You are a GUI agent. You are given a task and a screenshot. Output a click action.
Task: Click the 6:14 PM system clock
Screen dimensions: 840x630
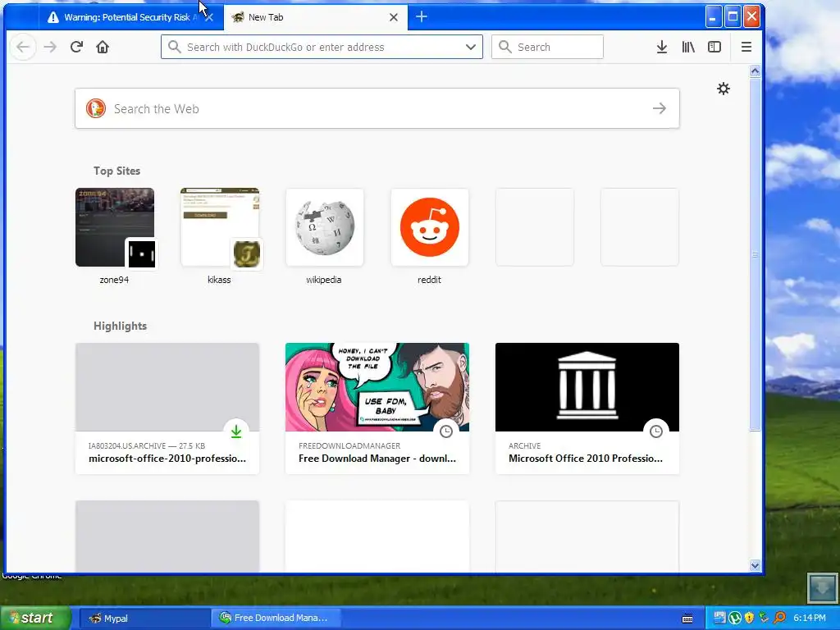(810, 619)
